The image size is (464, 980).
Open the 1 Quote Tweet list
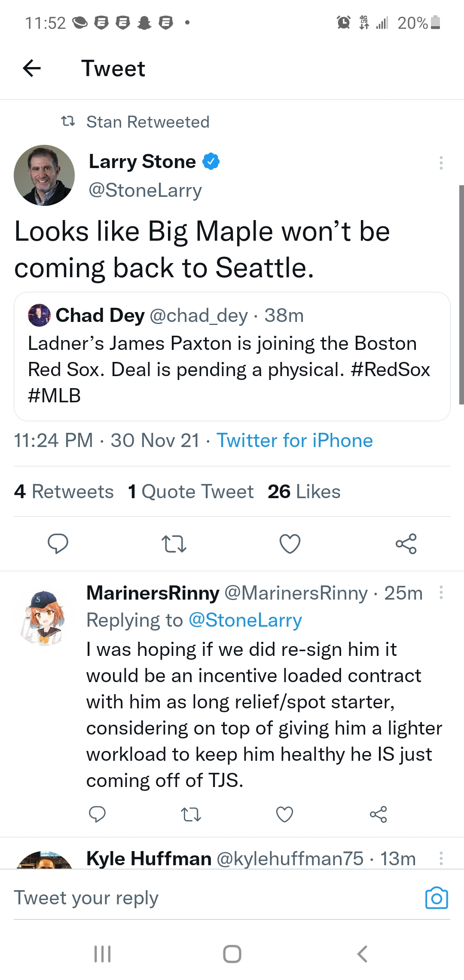191,491
